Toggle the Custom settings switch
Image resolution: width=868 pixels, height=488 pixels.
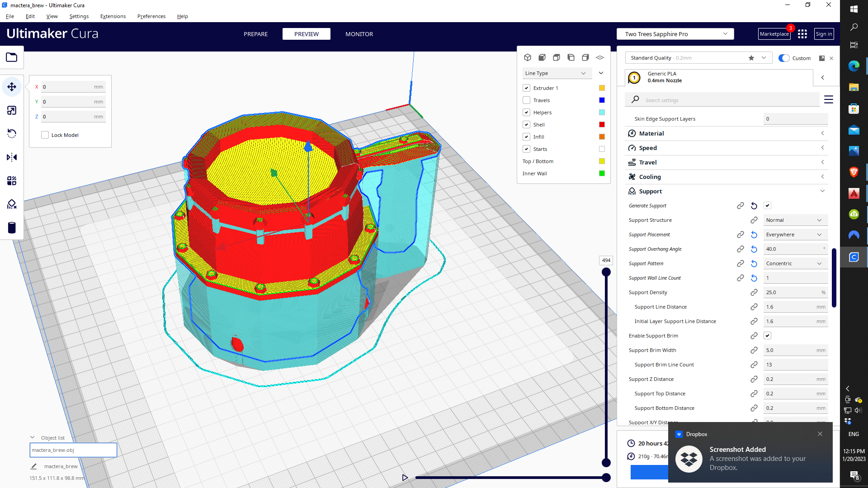[784, 58]
